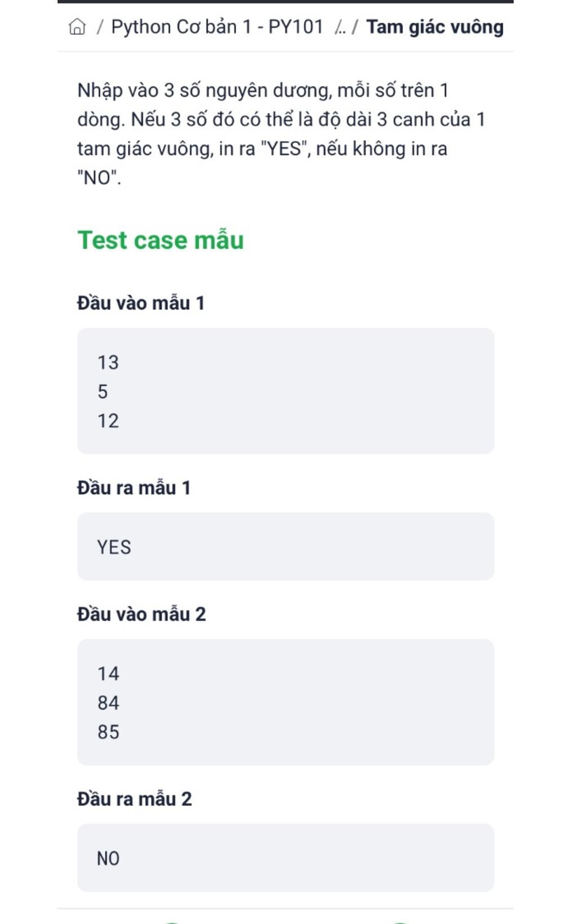The image size is (577, 924).
Task: Go to home via breadcrumb house icon
Action: pos(77,26)
